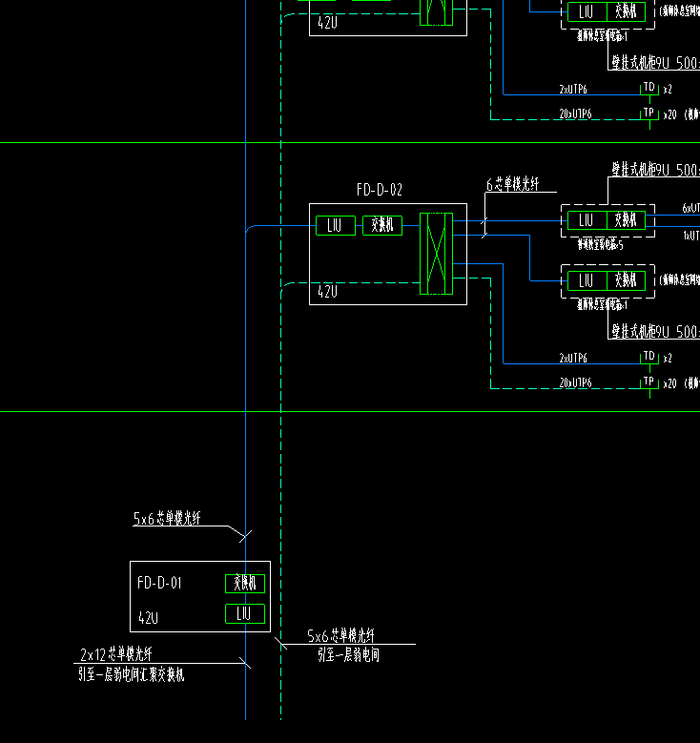Click the crossed patch panel symbol in FD-D-02

436,254
